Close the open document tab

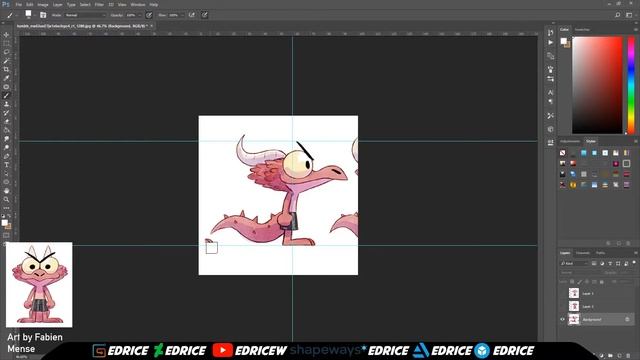(x=151, y=26)
